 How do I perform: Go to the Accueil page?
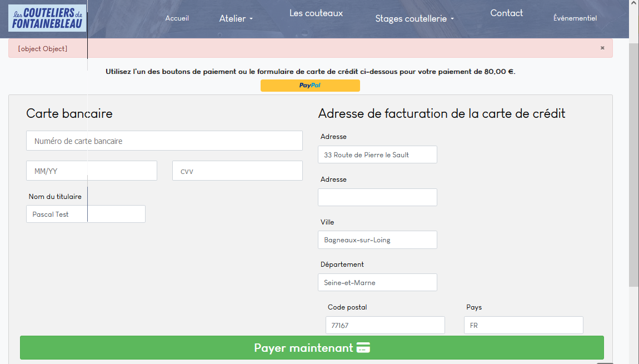point(177,18)
